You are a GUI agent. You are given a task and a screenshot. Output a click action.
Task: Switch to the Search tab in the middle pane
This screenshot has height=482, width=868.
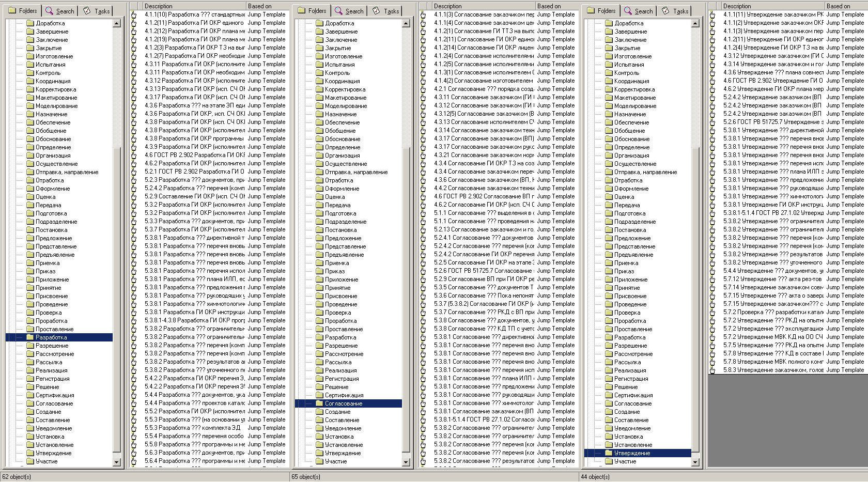pyautogui.click(x=349, y=11)
